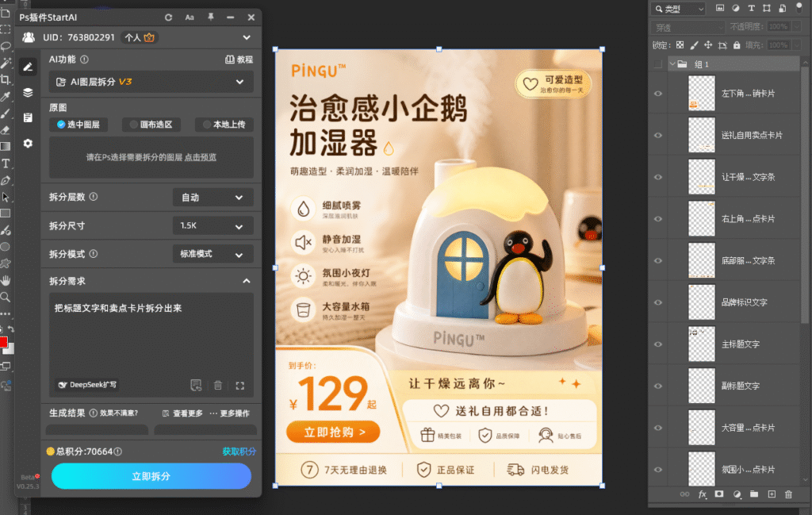This screenshot has width=812, height=515.
Task: Open the 类型 layer filter dropdown
Action: click(679, 9)
